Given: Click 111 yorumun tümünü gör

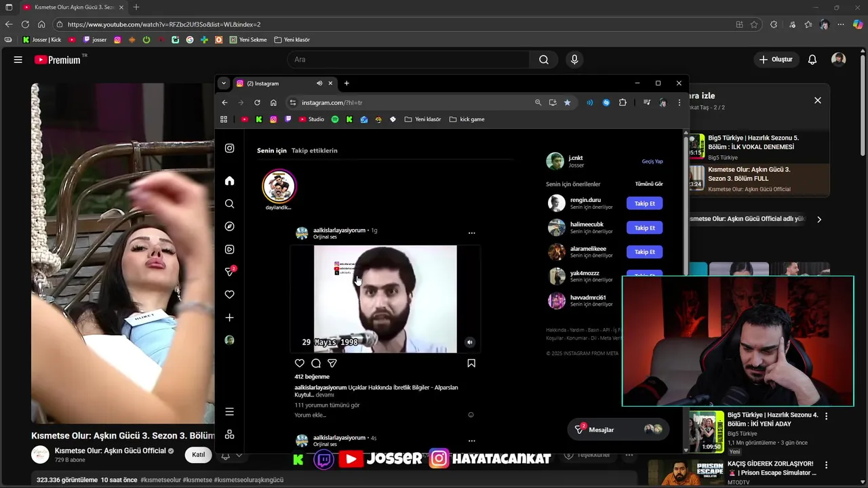Looking at the screenshot, I should tap(327, 405).
